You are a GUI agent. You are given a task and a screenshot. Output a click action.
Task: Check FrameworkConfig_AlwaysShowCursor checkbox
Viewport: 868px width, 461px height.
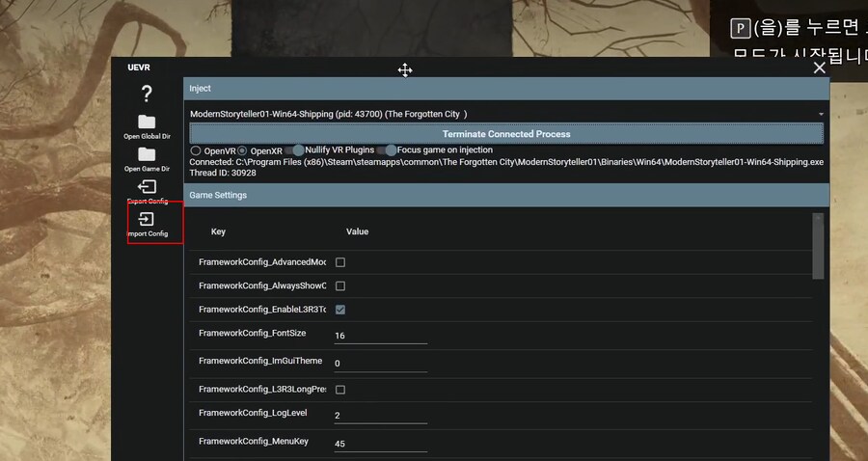click(x=340, y=286)
